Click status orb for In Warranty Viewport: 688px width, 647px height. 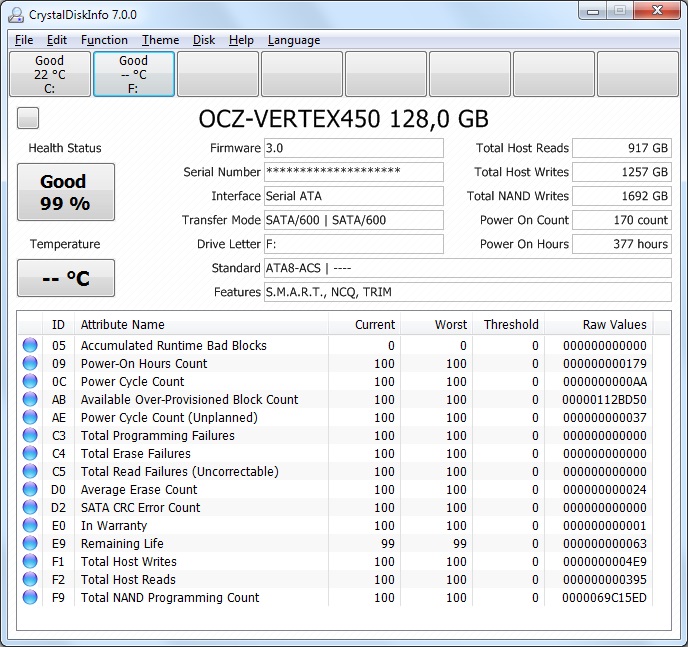click(30, 525)
